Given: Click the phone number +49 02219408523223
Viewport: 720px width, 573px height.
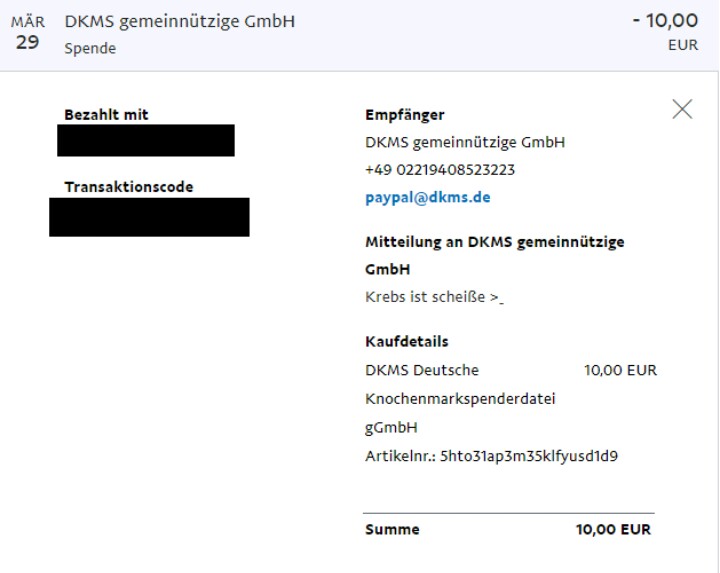Looking at the screenshot, I should coord(440,170).
